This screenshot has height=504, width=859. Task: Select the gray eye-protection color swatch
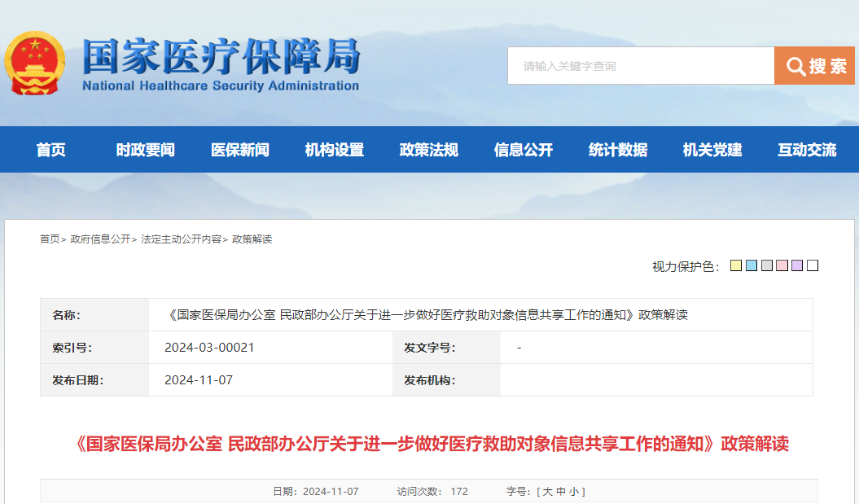pos(767,265)
